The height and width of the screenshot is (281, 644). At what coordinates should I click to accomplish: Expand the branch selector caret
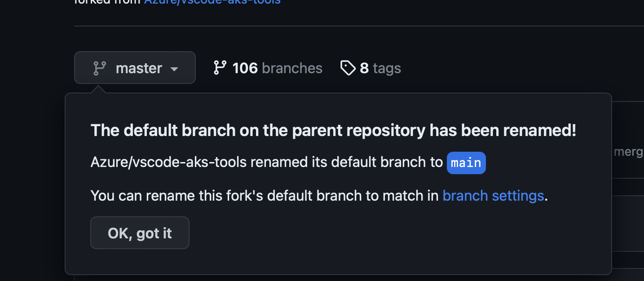point(174,69)
